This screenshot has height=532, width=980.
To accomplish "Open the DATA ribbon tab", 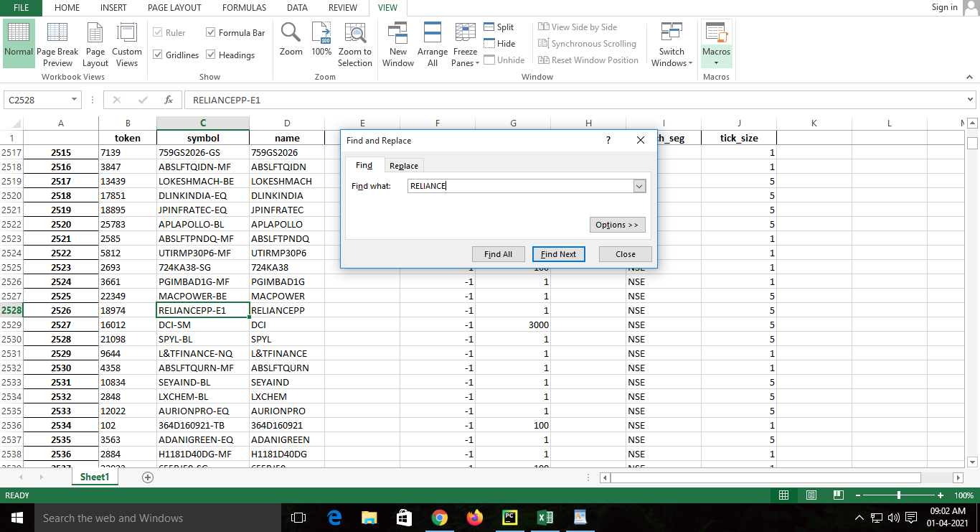I will (x=297, y=8).
